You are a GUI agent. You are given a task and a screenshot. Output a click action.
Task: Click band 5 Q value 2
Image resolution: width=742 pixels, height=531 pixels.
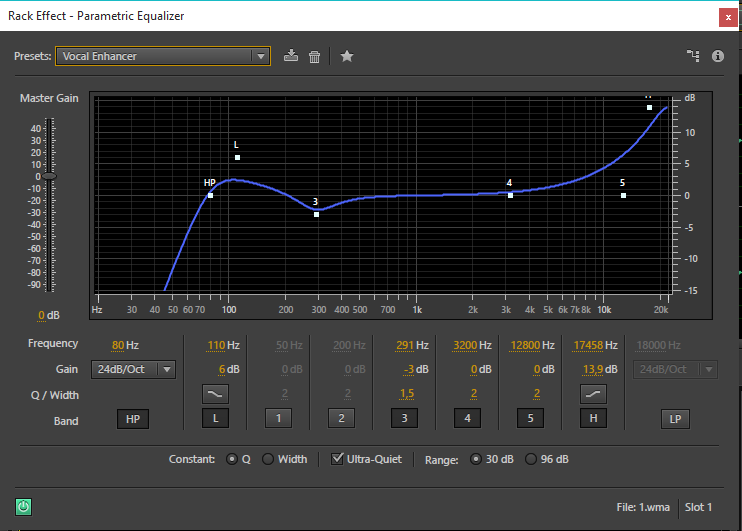tap(537, 393)
